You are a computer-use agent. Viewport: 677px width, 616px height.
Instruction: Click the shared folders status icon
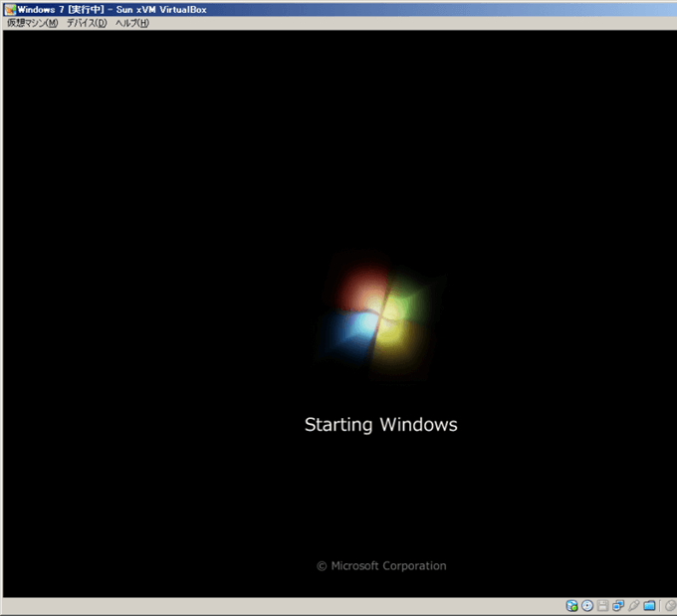[x=649, y=606]
